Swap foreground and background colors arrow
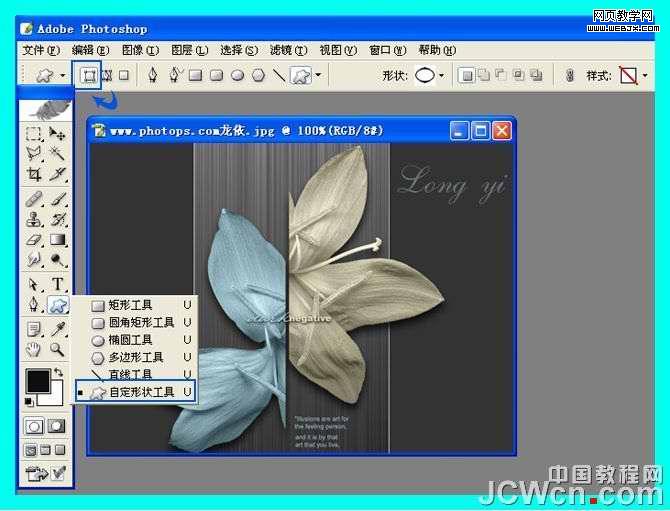 coord(59,373)
